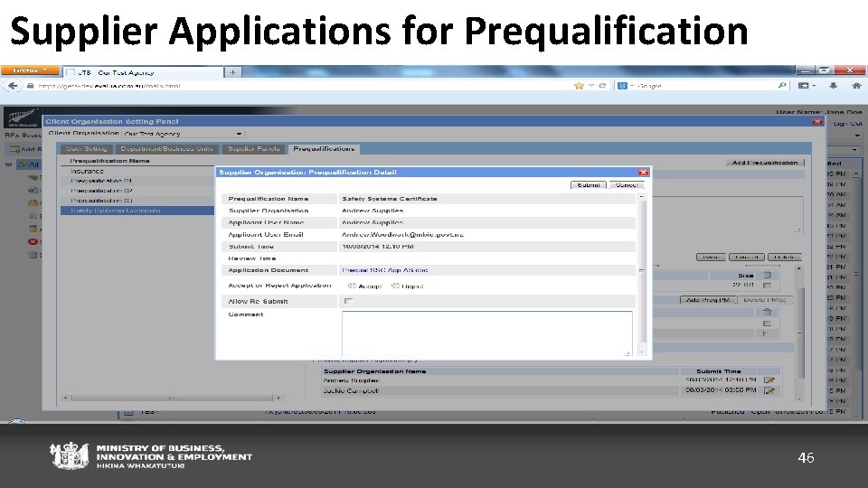Select the Our Test Agency browser tab
Image resolution: width=868 pixels, height=488 pixels.
[143, 72]
